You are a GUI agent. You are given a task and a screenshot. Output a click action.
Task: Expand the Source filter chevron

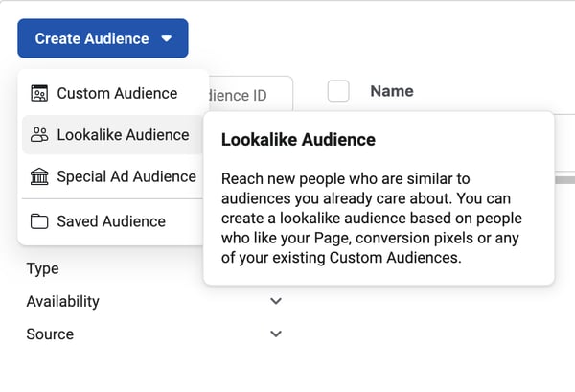click(x=276, y=334)
